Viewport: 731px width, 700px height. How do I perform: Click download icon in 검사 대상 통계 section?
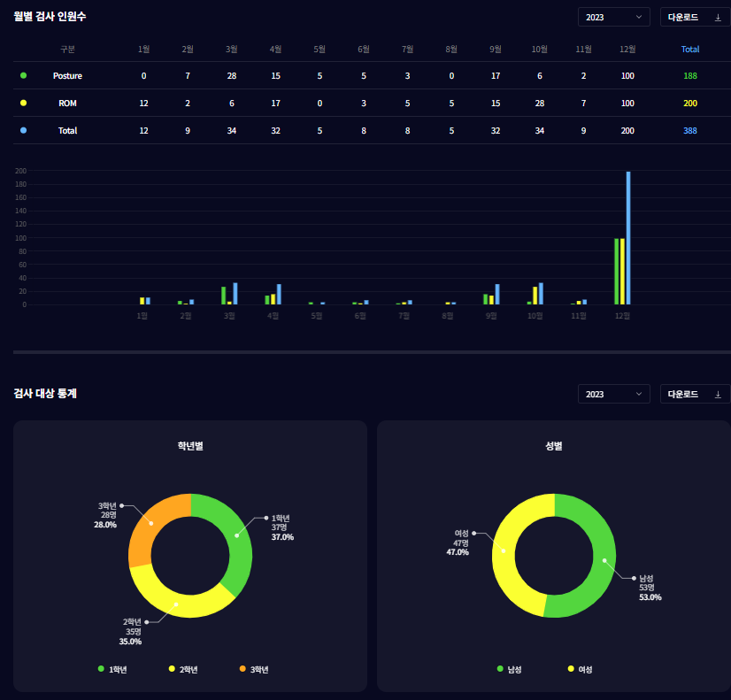(x=718, y=394)
